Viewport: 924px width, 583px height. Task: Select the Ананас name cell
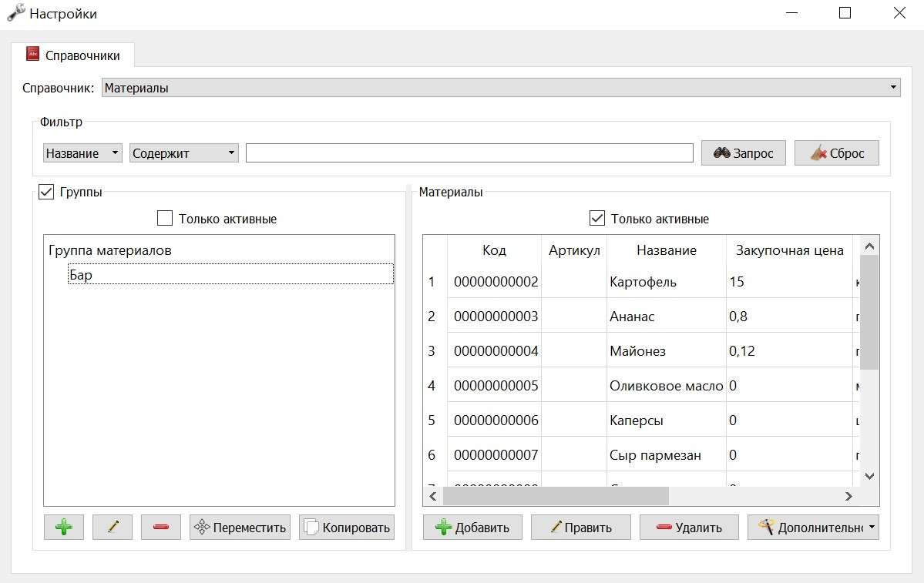(x=667, y=317)
